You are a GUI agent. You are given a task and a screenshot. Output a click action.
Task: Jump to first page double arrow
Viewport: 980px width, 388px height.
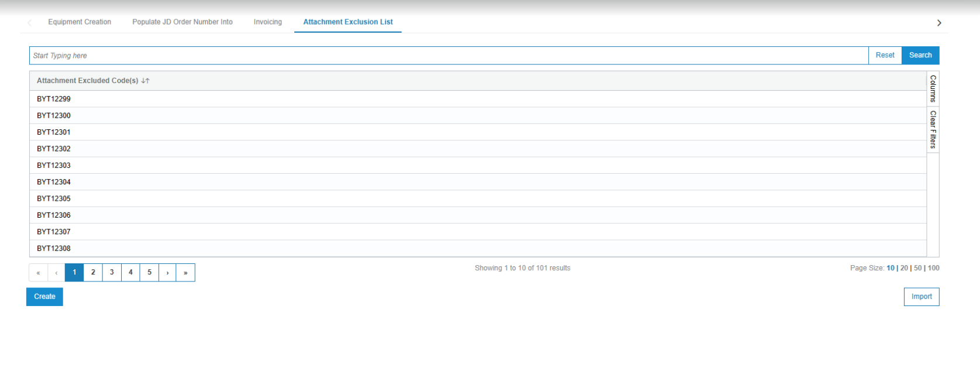tap(38, 273)
